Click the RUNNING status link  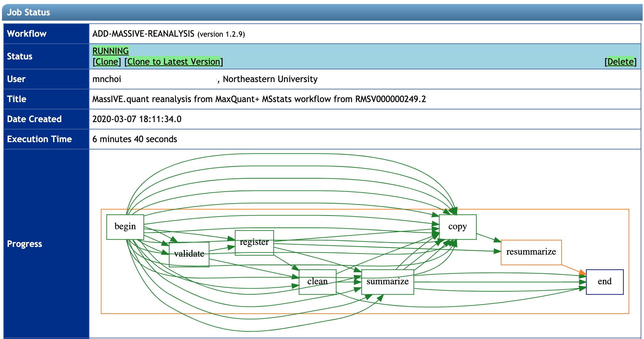110,51
